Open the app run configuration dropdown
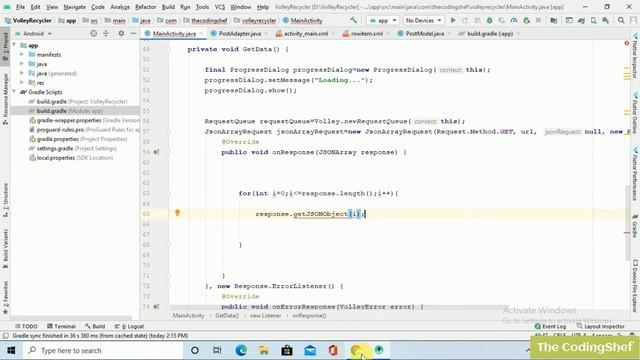The width and height of the screenshot is (640, 360). [382, 20]
